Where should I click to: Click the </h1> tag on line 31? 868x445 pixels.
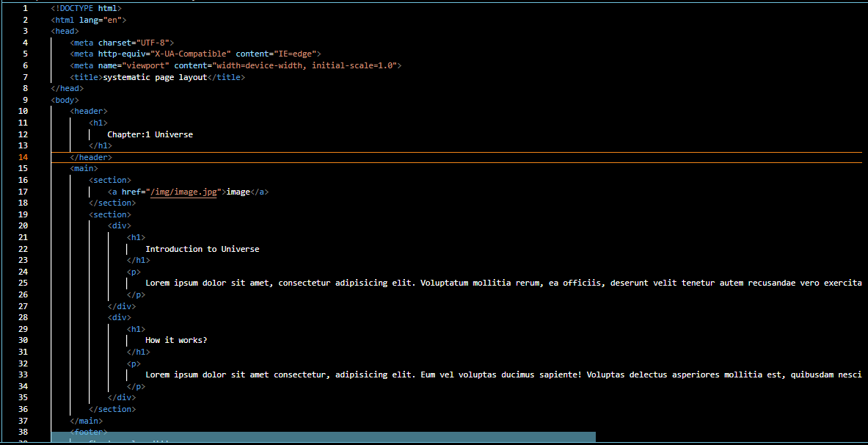point(138,352)
